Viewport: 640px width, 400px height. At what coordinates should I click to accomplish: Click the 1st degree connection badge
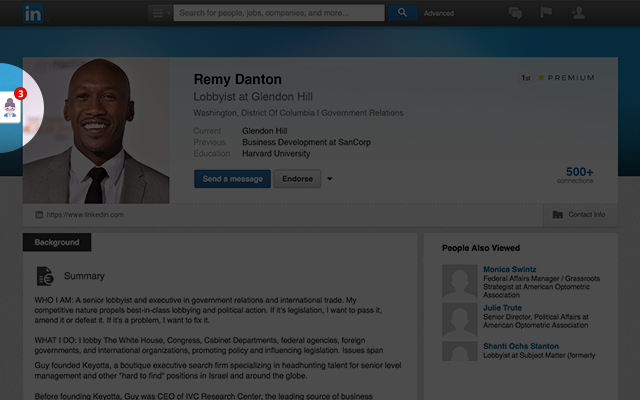pos(526,78)
